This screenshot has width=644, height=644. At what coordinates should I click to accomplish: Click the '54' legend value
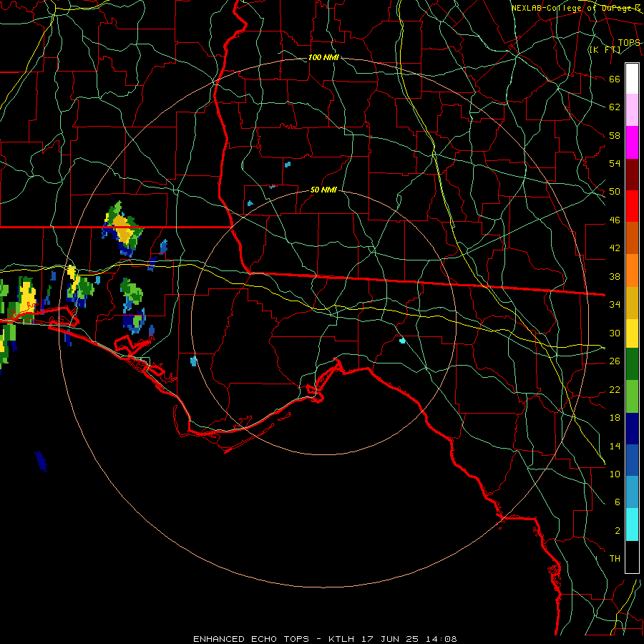tap(615, 163)
